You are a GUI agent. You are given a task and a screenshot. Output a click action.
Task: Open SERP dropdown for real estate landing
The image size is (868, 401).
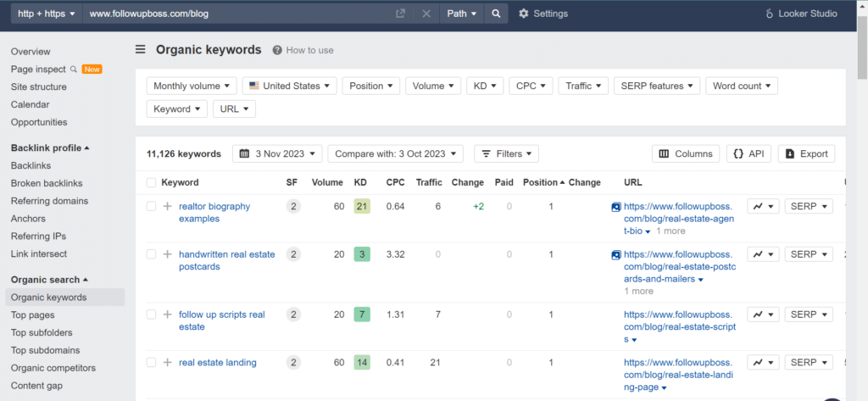[809, 362]
